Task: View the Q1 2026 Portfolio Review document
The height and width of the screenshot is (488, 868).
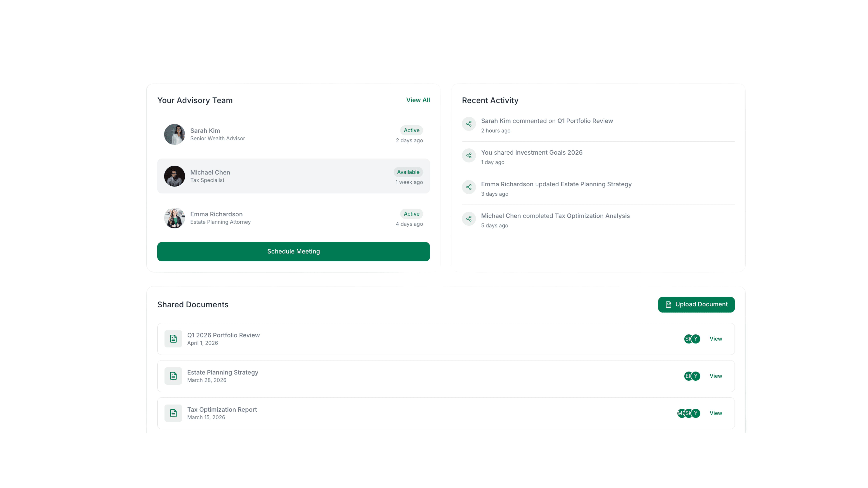Action: pos(716,339)
